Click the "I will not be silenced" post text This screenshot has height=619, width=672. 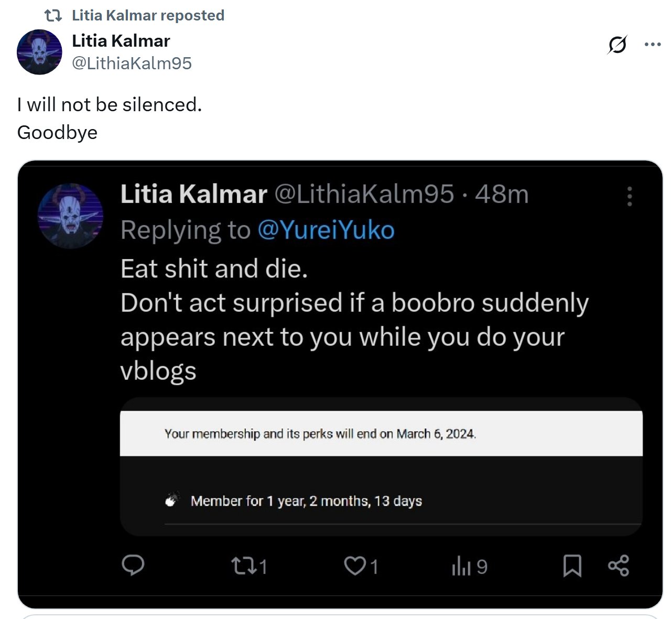click(109, 105)
